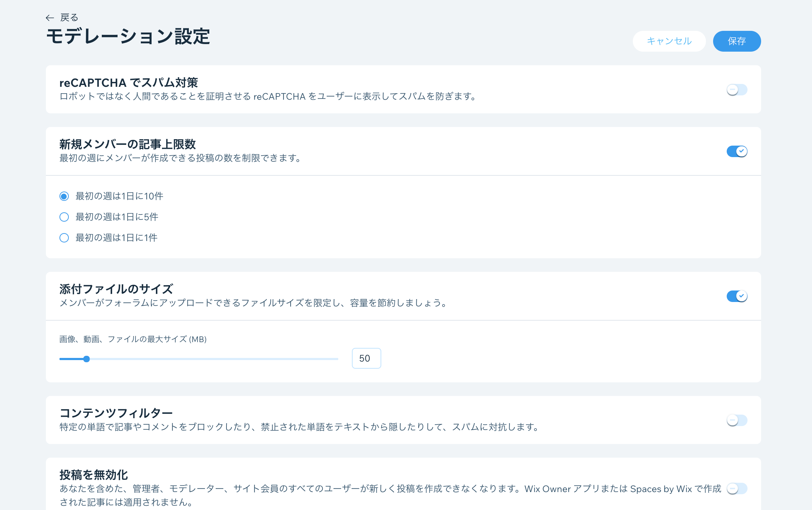Viewport: 812px width, 510px height.
Task: Click the file size slider track
Action: (199, 359)
